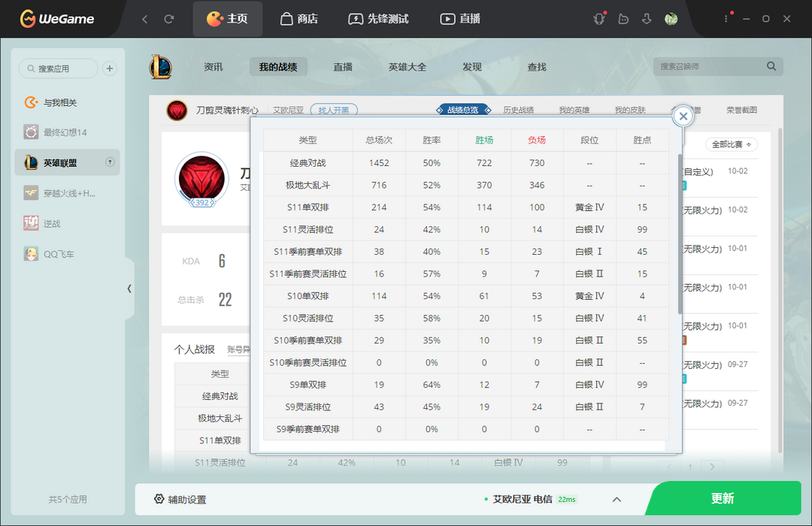Image resolution: width=812 pixels, height=526 pixels.
Task: Click the update arrow beside 英雄联盟
Action: click(x=110, y=162)
